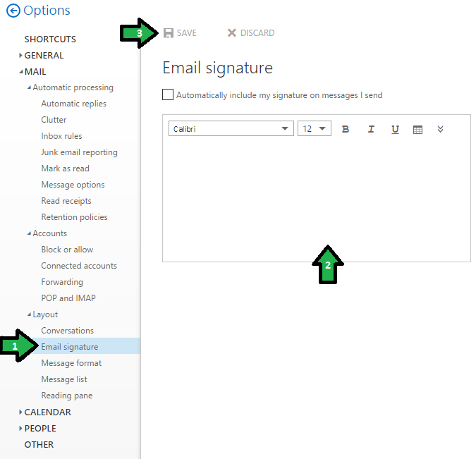Viewport: 476px width, 459px height.
Task: Click the insert table icon
Action: tap(417, 130)
